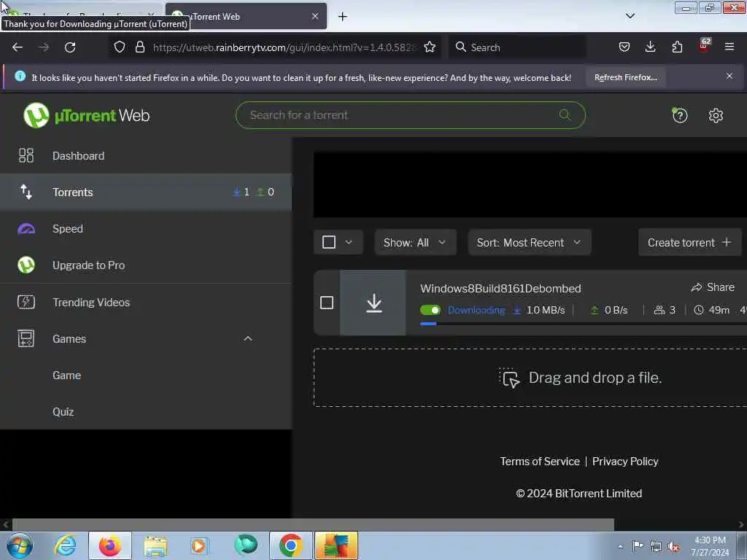Click the Refresh Firefox... button

click(x=625, y=77)
